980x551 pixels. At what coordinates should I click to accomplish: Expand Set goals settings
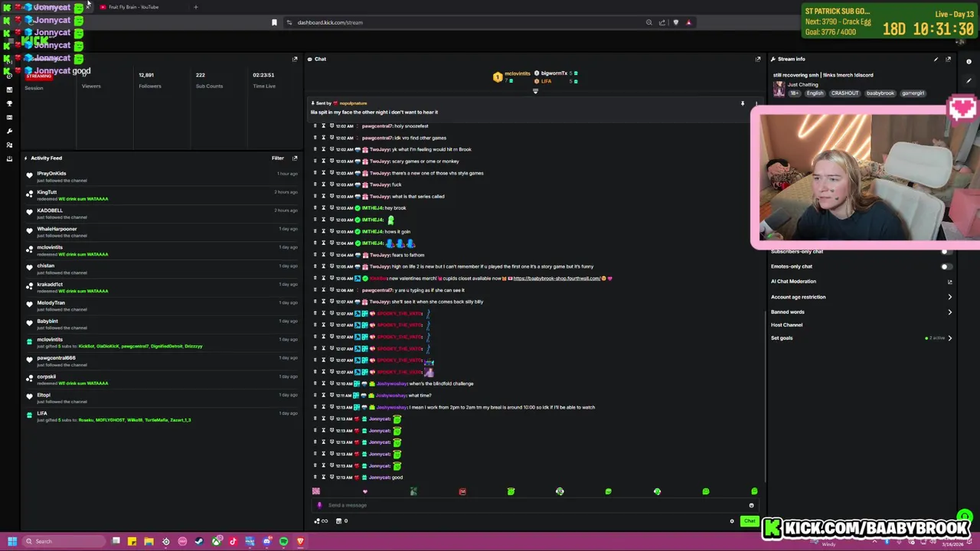point(950,337)
